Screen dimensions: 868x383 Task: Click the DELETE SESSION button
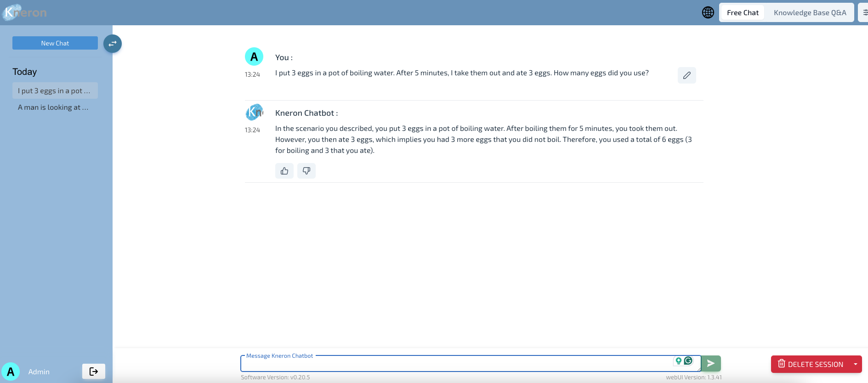pyautogui.click(x=811, y=364)
